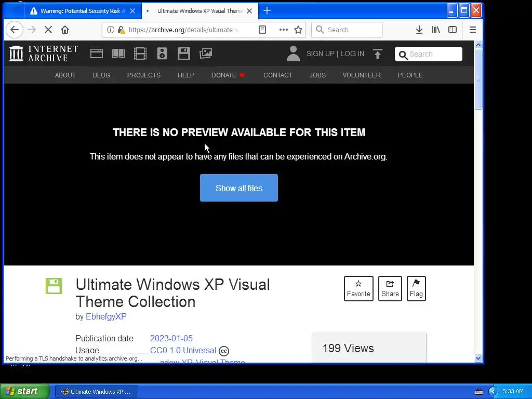Viewport: 532px width, 399px height.
Task: Open the JOBS nav link
Action: tap(317, 75)
